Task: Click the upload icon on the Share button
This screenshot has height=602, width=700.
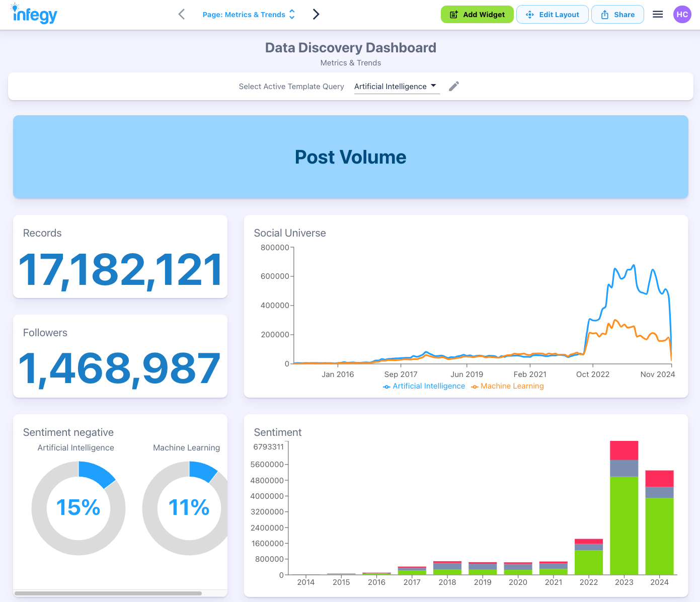Action: click(604, 15)
